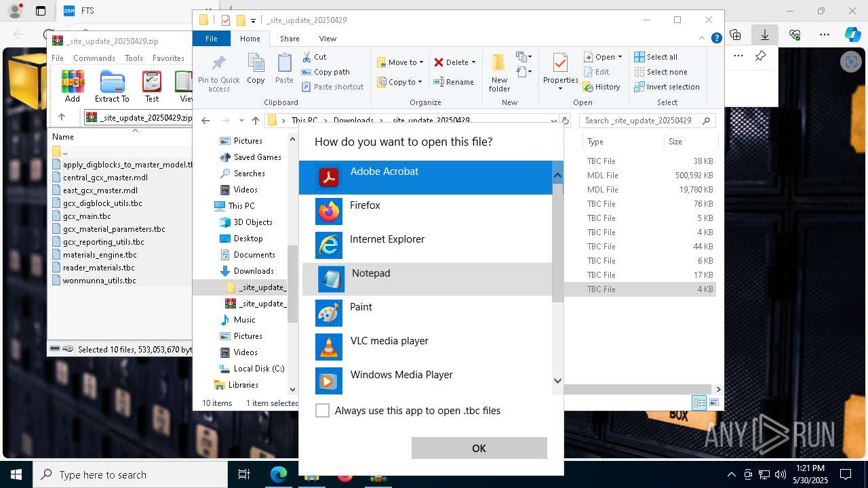
Task: Open Microsoft Edge from taskbar
Action: [x=279, y=474]
